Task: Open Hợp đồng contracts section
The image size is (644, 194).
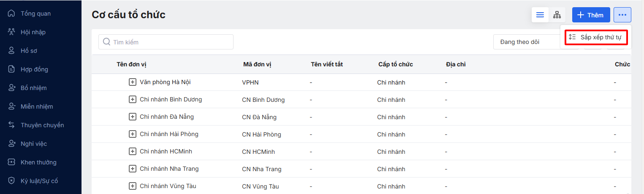Action: [34, 69]
